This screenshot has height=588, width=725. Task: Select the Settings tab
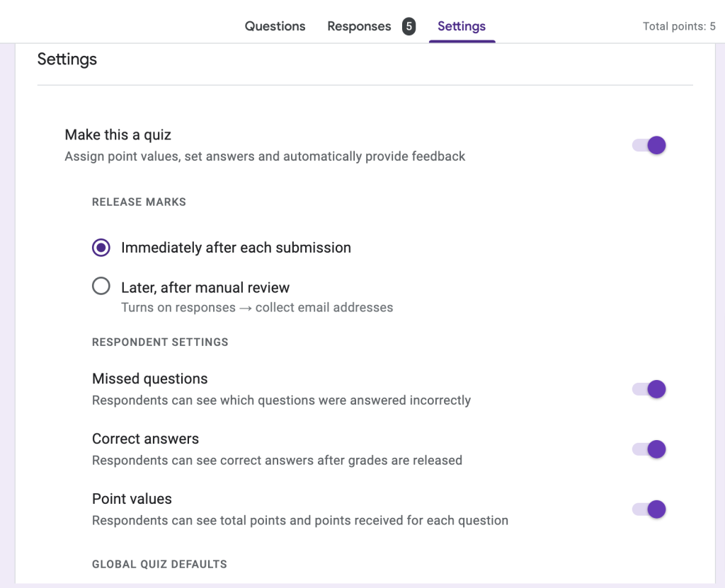(462, 26)
